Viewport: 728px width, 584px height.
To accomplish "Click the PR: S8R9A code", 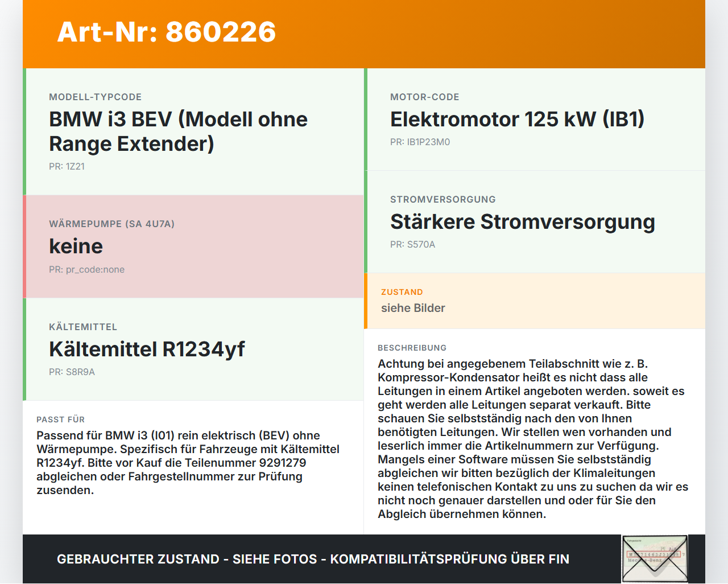I will [72, 372].
